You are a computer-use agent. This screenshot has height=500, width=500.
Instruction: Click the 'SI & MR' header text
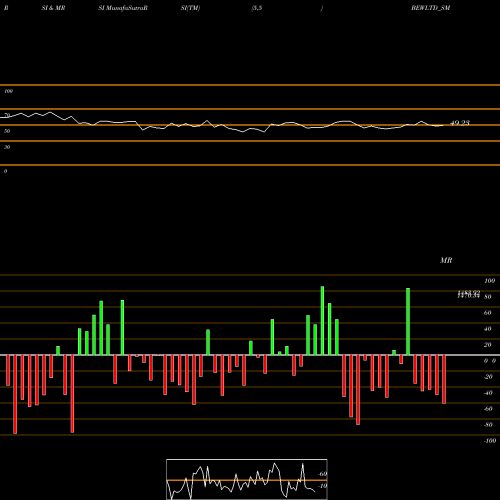(53, 8)
